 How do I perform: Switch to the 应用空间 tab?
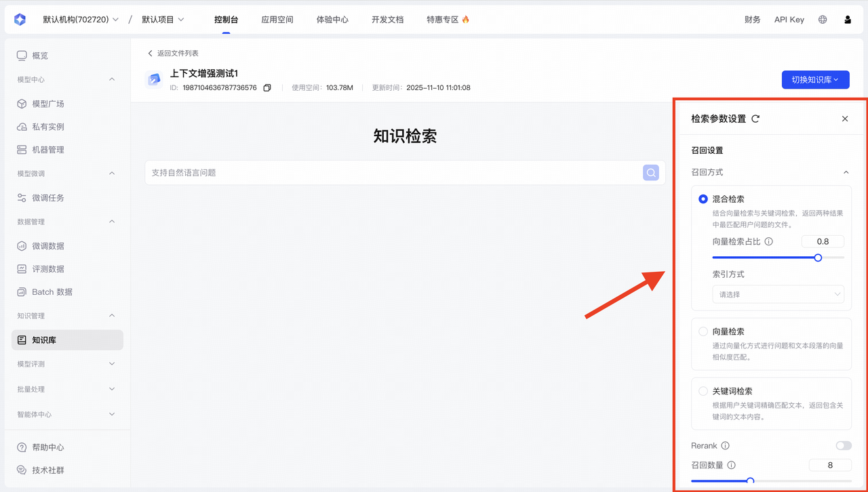point(277,20)
